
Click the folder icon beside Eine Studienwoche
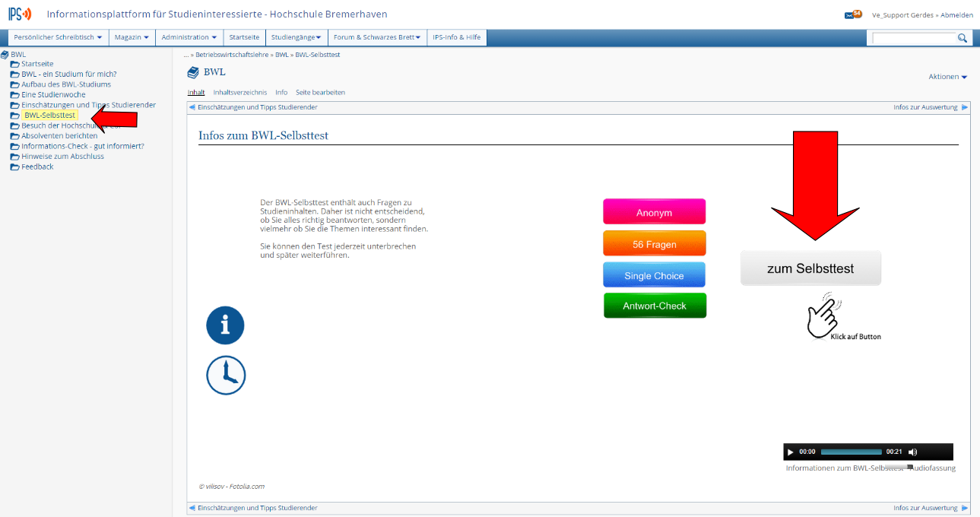pyautogui.click(x=14, y=95)
